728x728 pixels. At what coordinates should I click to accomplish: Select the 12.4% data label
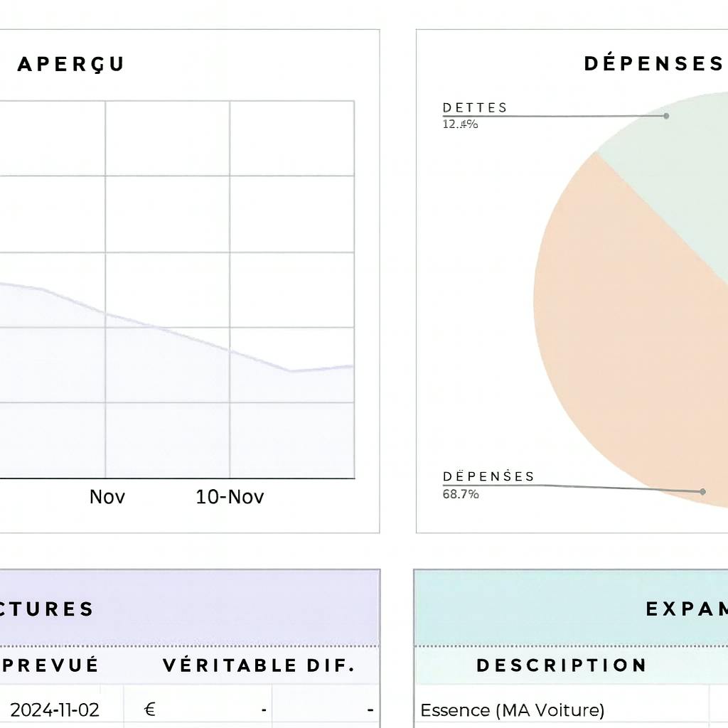pyautogui.click(x=460, y=124)
